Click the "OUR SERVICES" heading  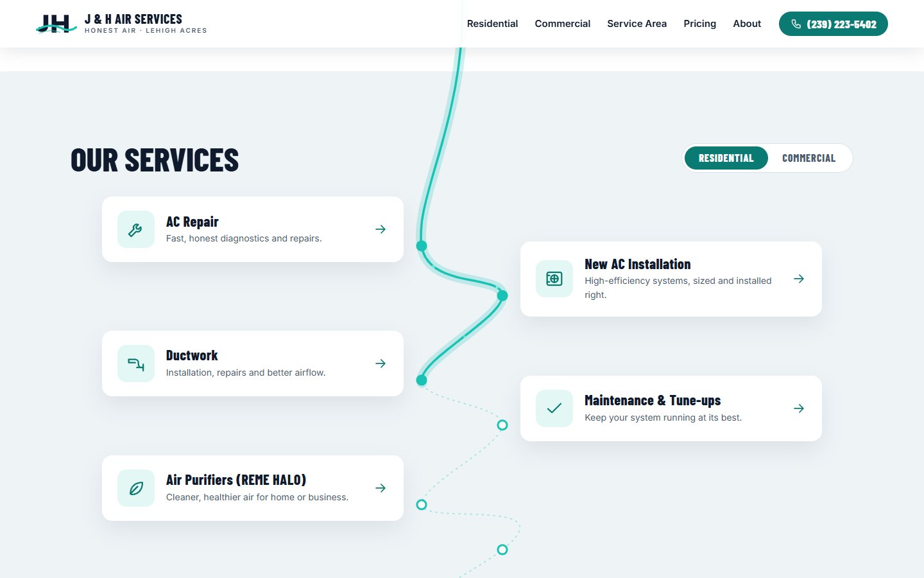tap(155, 161)
